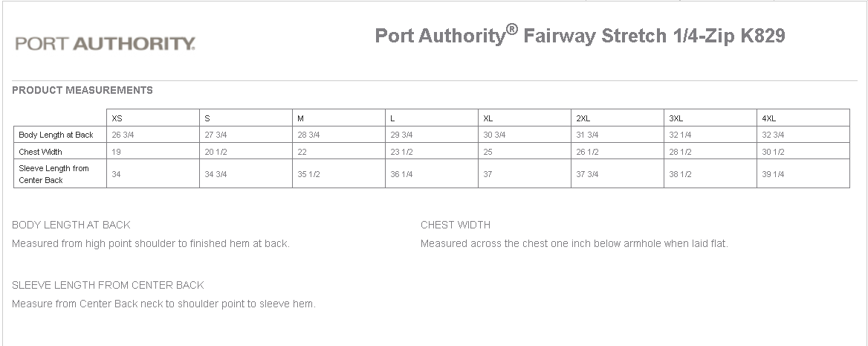The height and width of the screenshot is (346, 868).
Task: Click the body length value for size S
Action: (216, 135)
